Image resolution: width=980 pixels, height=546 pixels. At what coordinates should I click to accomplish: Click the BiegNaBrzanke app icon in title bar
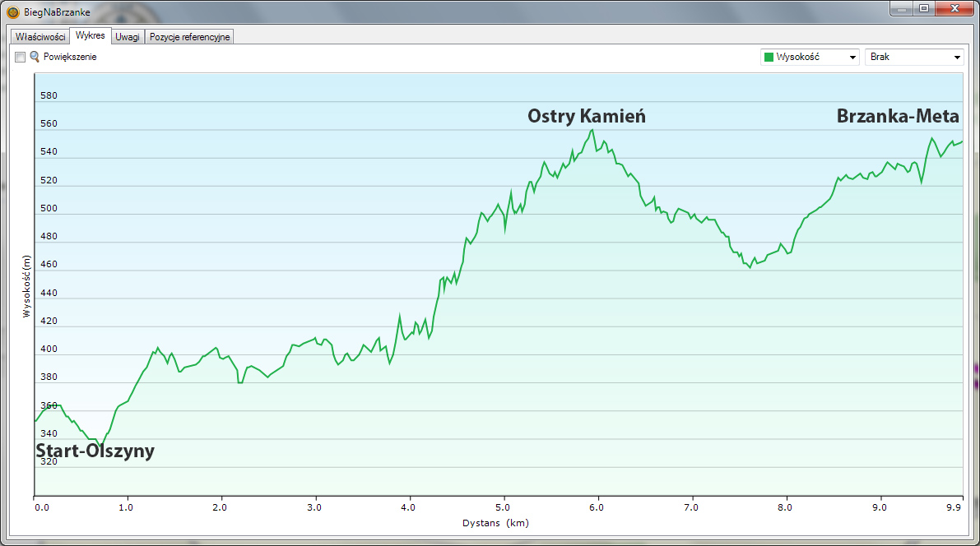tap(12, 12)
